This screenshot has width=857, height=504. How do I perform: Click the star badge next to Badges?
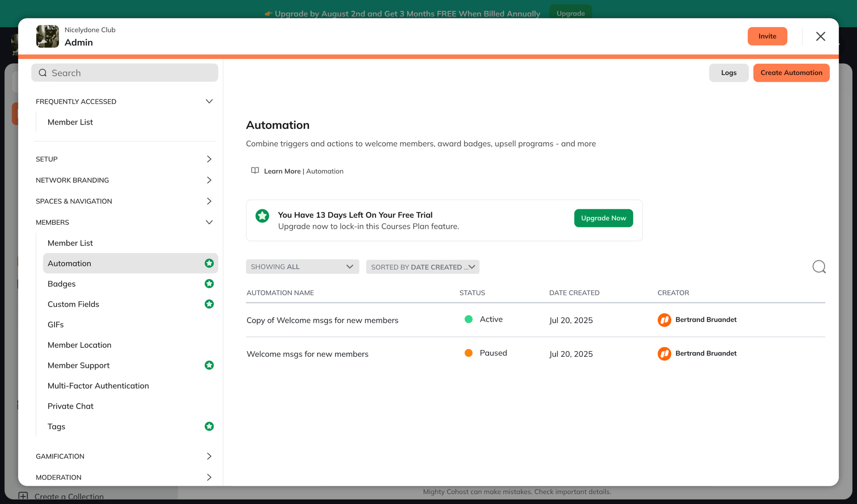[209, 284]
